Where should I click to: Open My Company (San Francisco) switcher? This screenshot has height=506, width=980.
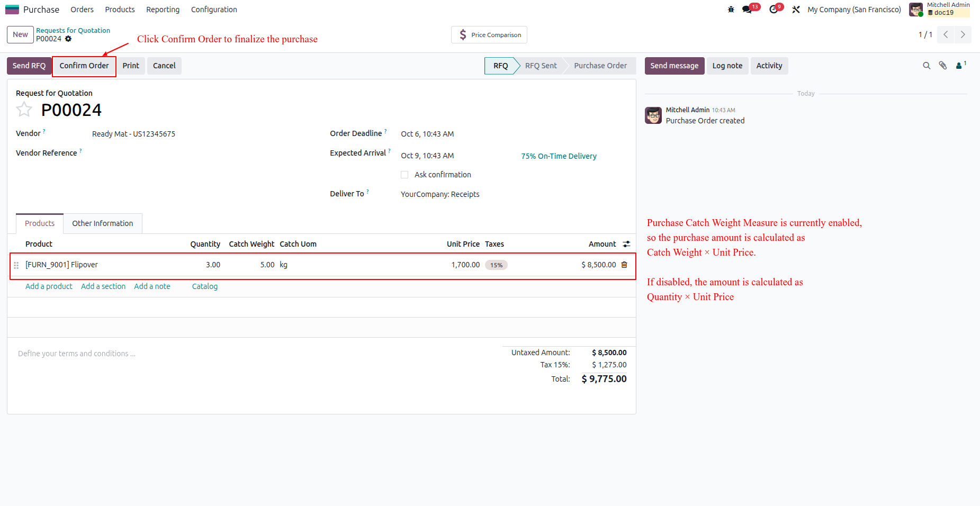[854, 10]
